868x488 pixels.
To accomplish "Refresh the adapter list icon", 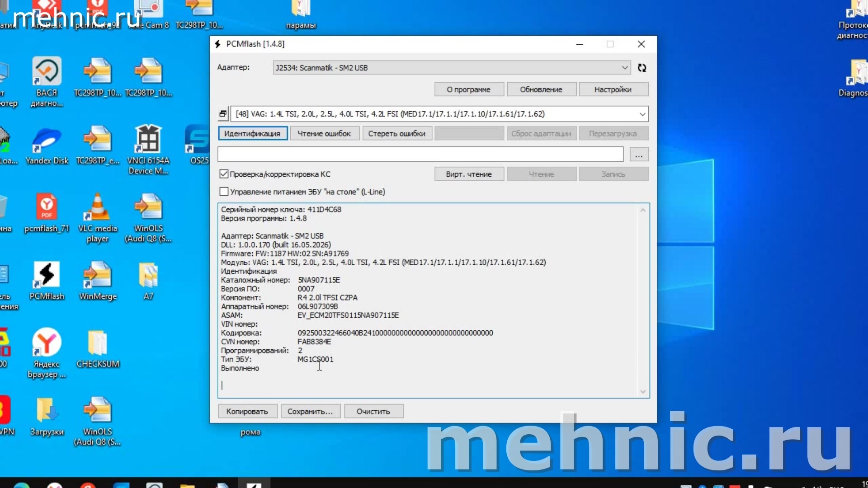I will 642,68.
